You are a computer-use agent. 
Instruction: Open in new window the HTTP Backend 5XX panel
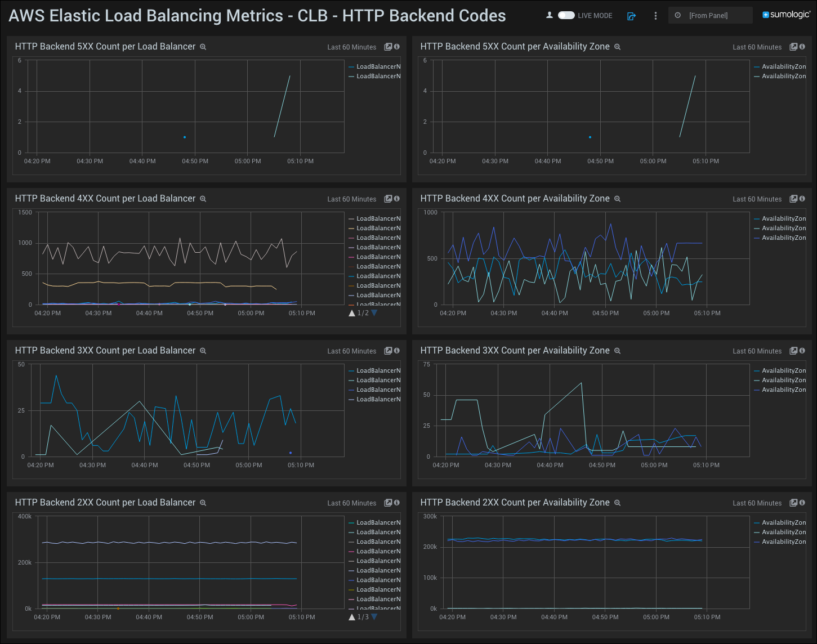388,47
